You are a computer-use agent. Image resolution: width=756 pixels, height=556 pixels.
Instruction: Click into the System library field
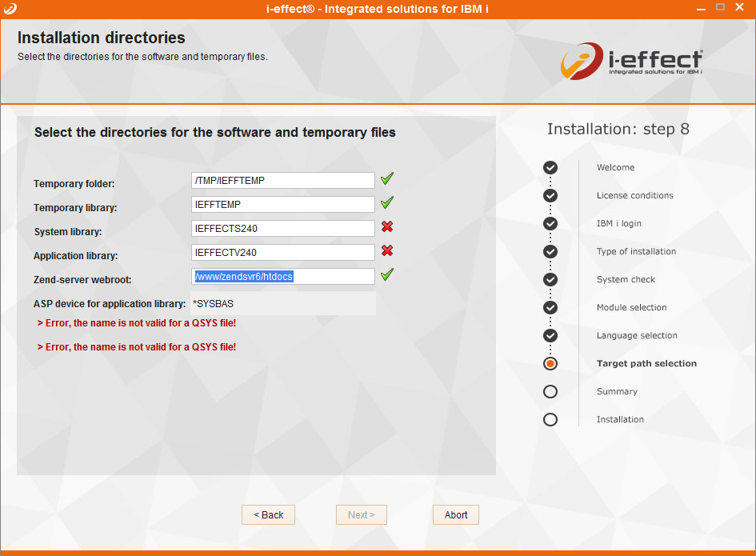tap(283, 229)
